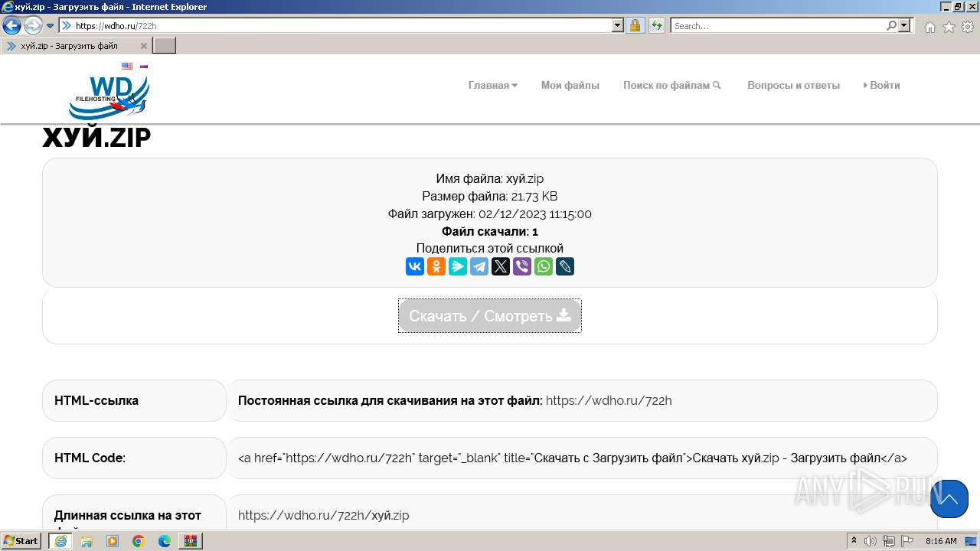Open the search provider dropdown arrow

905,26
